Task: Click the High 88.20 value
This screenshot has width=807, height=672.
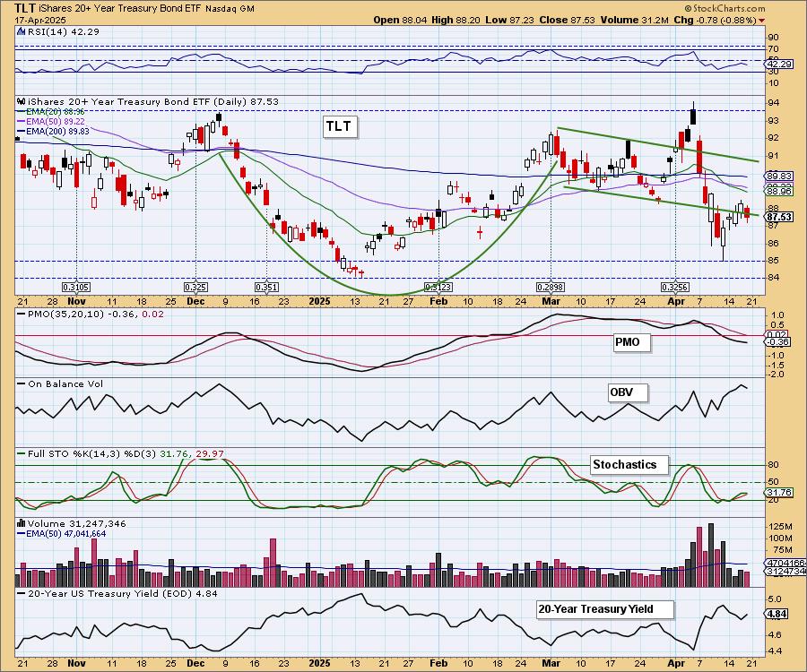Action: (x=454, y=20)
